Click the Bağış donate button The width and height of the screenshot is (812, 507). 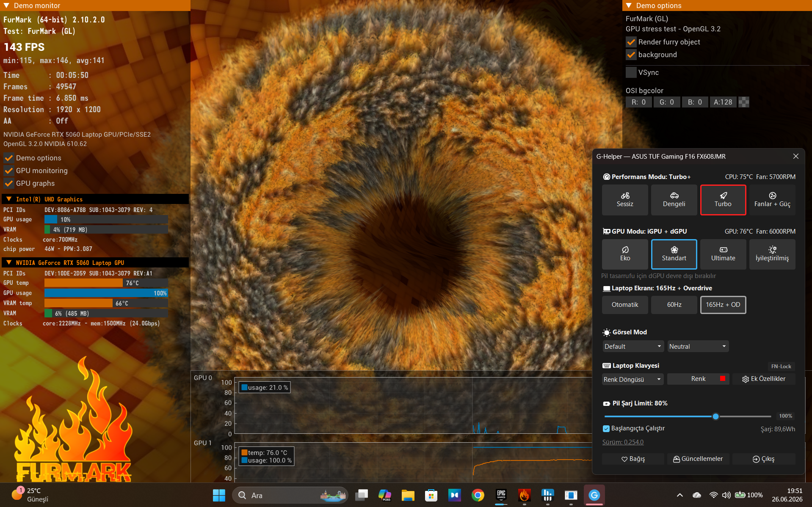click(633, 459)
